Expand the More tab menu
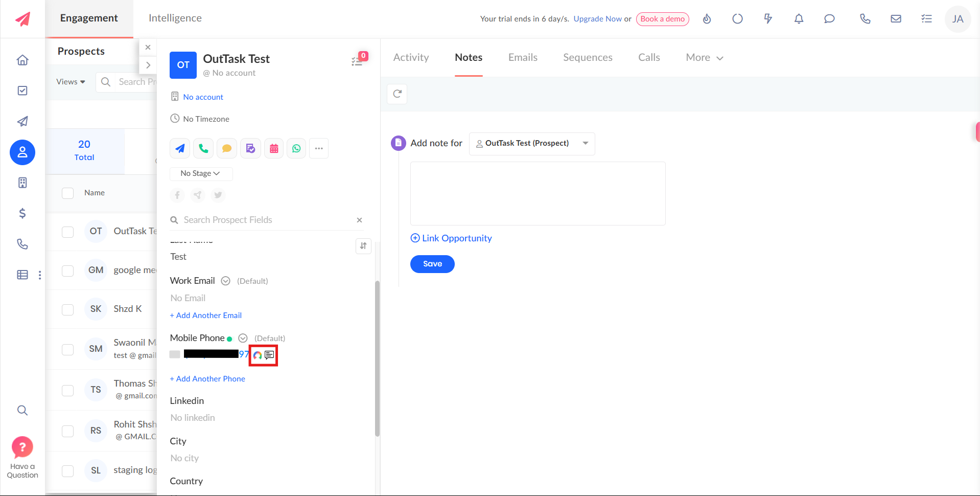 point(704,58)
